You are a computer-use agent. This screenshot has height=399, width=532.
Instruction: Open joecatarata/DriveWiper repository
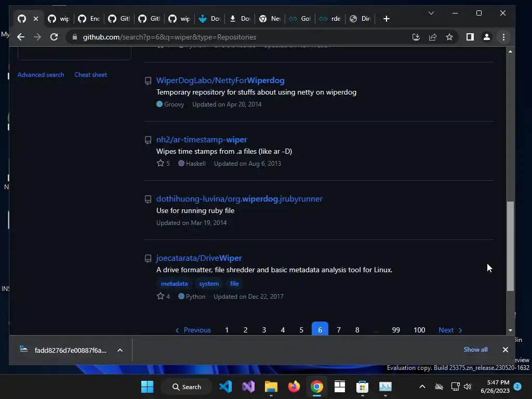coord(199,258)
